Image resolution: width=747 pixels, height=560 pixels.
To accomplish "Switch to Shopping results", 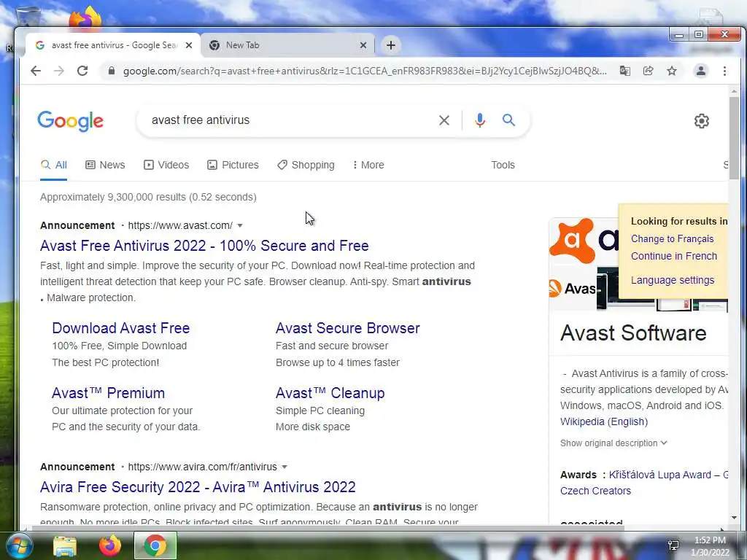I will pos(306,165).
